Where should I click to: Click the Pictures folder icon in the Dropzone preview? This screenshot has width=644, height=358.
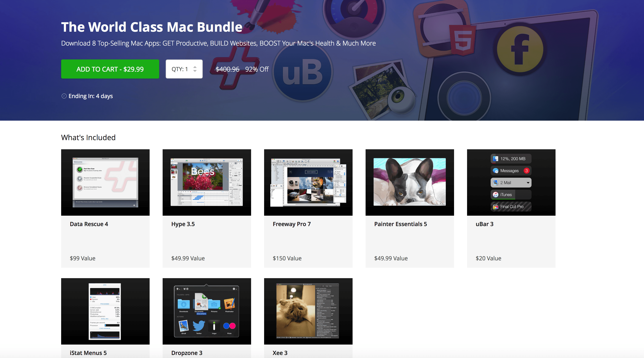pos(214,304)
